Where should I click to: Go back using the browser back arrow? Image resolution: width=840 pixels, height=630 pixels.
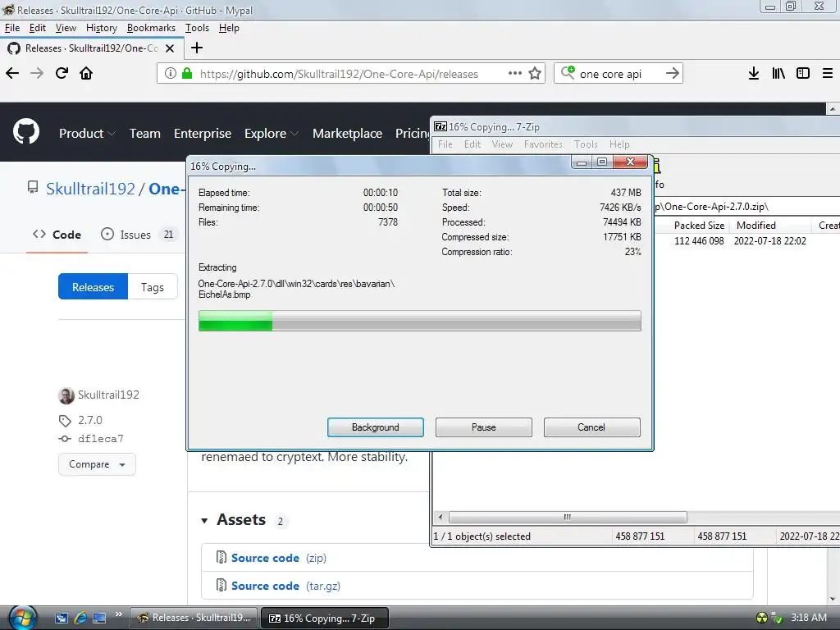point(12,73)
